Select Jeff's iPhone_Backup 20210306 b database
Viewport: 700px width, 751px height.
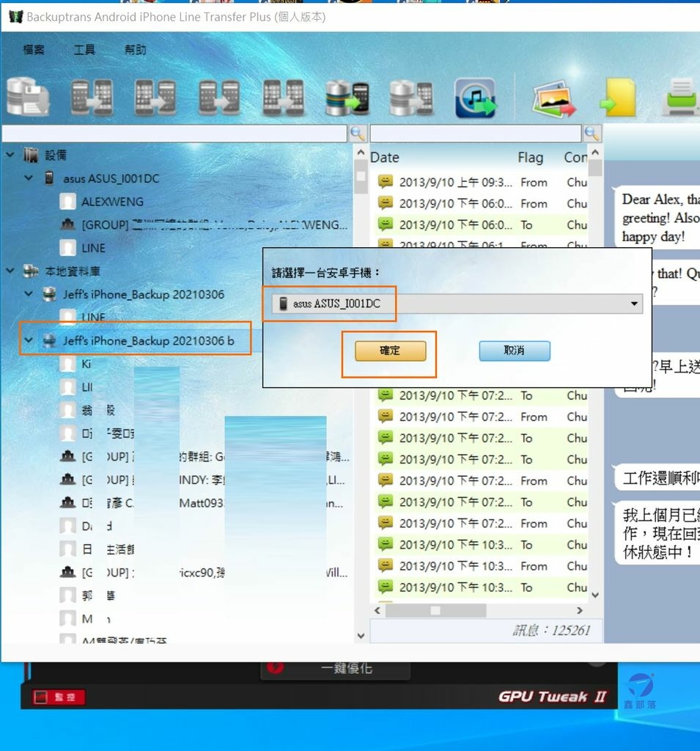(x=148, y=340)
